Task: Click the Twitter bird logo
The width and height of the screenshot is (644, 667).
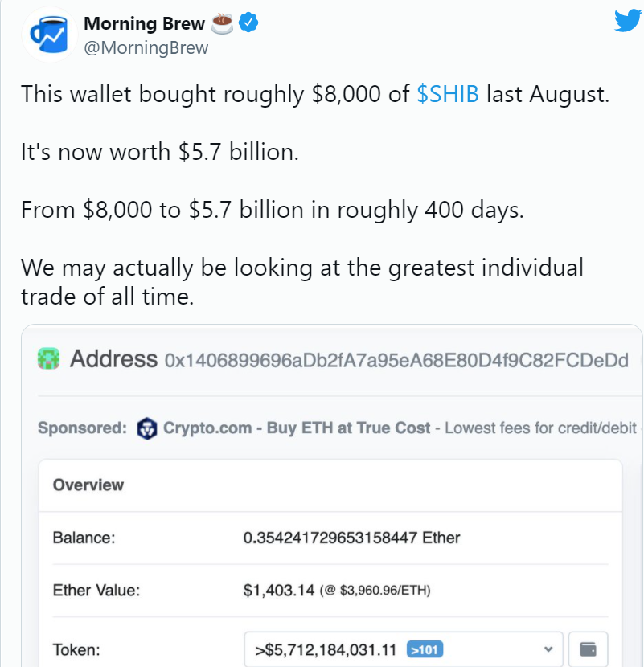Action: [x=628, y=20]
